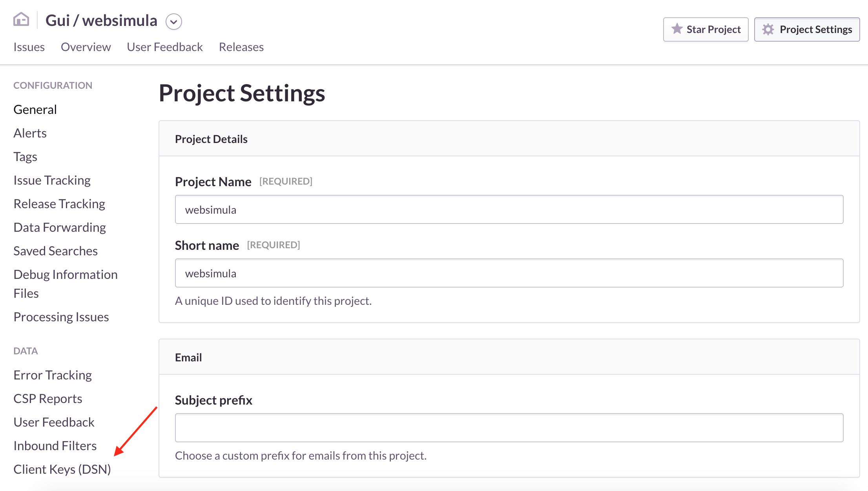Screen dimensions: 868x491
Task: Focus the Short name input field
Action: click(x=509, y=273)
